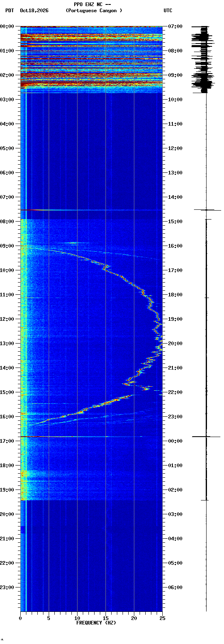Click the 'FREQUENCY (HZ)' axis title
The height and width of the screenshot is (644, 224).
point(96,623)
